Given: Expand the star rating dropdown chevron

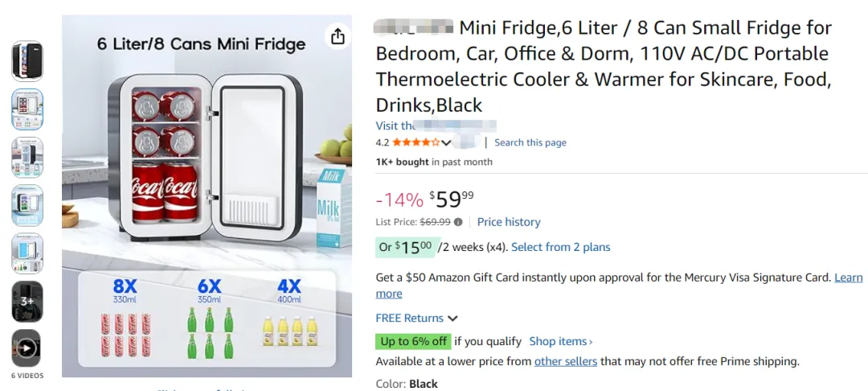Looking at the screenshot, I should pos(446,143).
